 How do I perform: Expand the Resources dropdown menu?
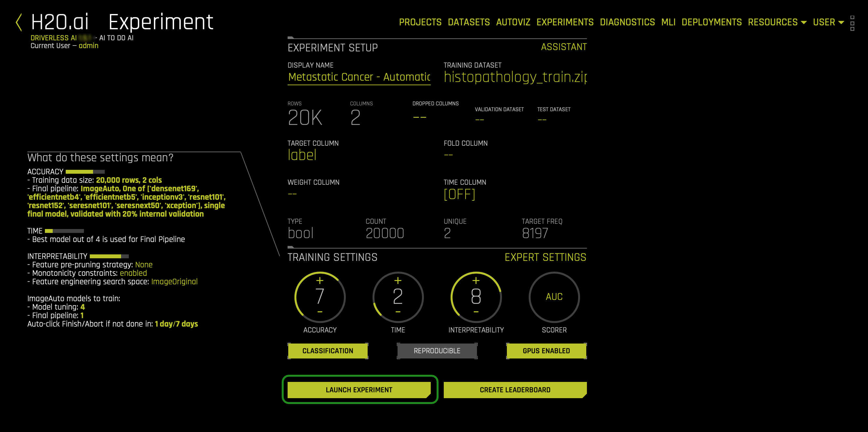[777, 22]
